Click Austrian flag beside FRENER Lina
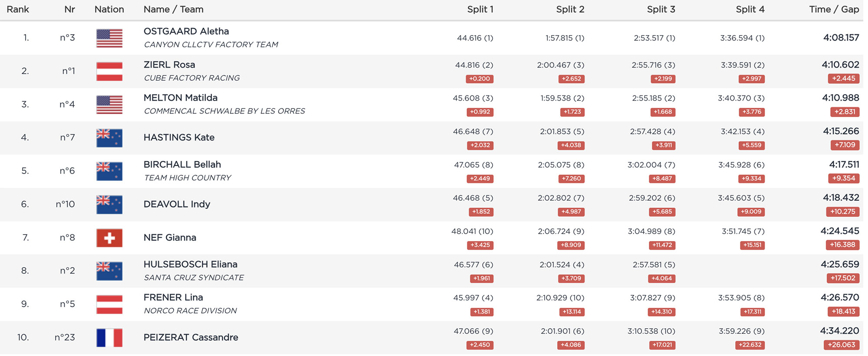 pyautogui.click(x=109, y=304)
